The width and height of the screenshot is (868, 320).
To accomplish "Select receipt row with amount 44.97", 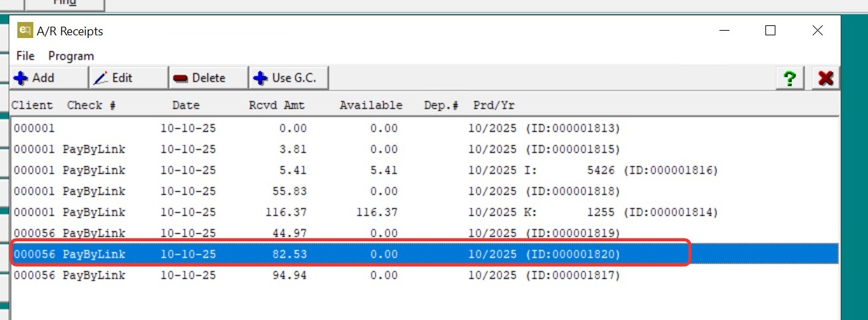I will point(425,233).
